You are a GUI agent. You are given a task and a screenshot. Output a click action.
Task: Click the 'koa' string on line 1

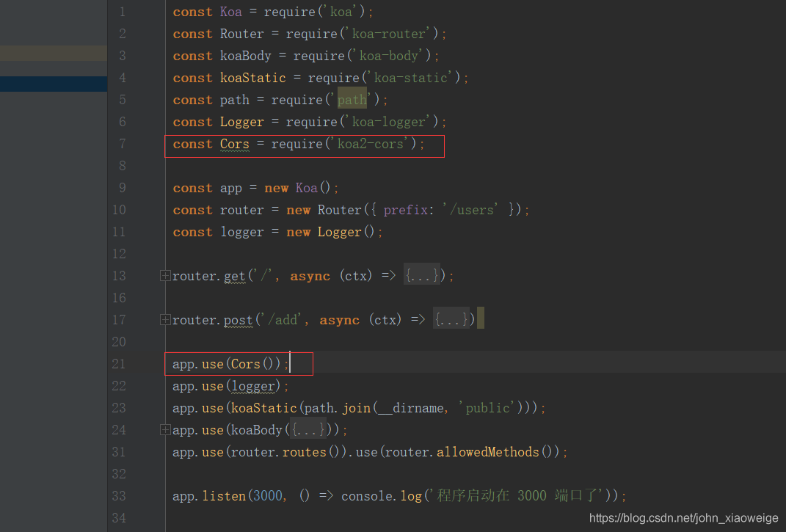(341, 12)
